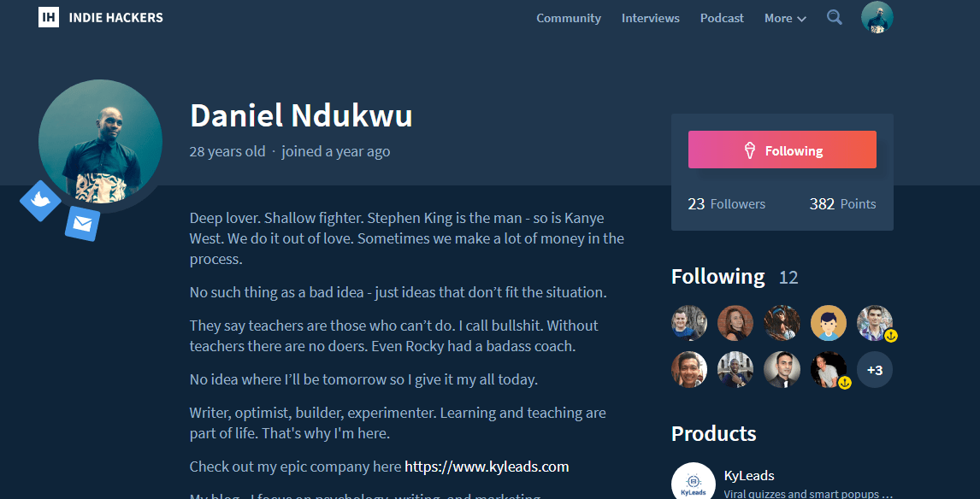Click first avatar in Following list
Screen dimensions: 980x499
[689, 323]
